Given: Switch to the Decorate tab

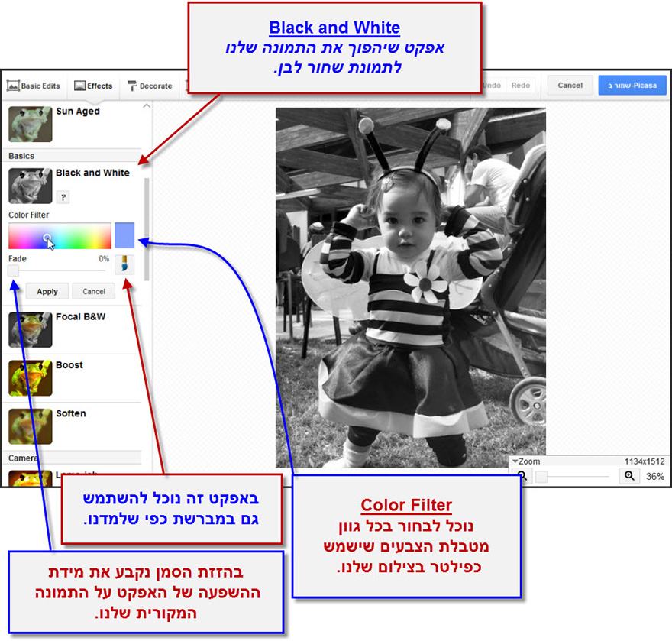Looking at the screenshot, I should (150, 86).
